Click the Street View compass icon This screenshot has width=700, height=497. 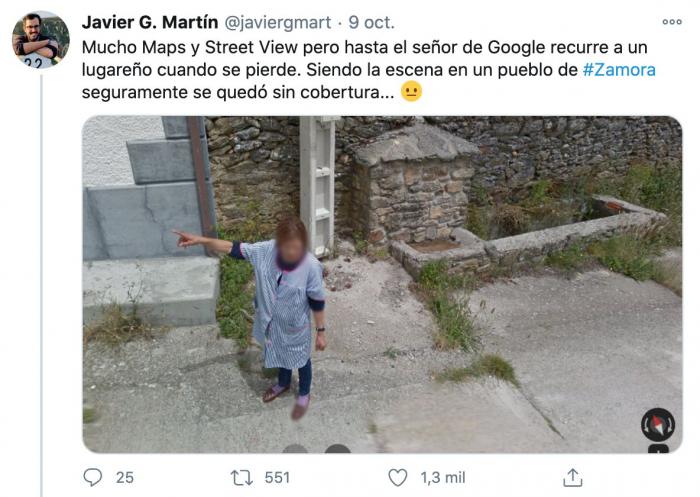(657, 425)
